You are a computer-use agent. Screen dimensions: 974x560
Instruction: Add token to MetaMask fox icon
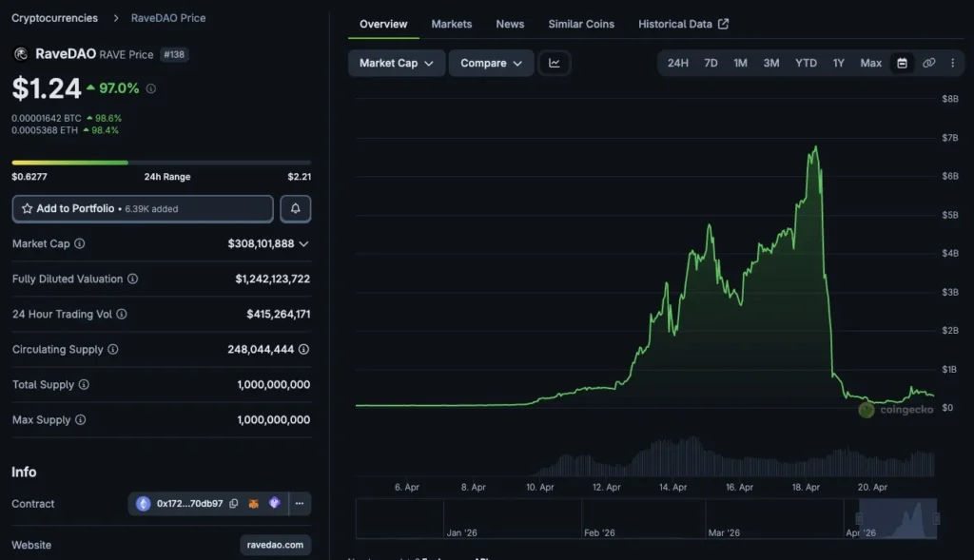tap(253, 504)
